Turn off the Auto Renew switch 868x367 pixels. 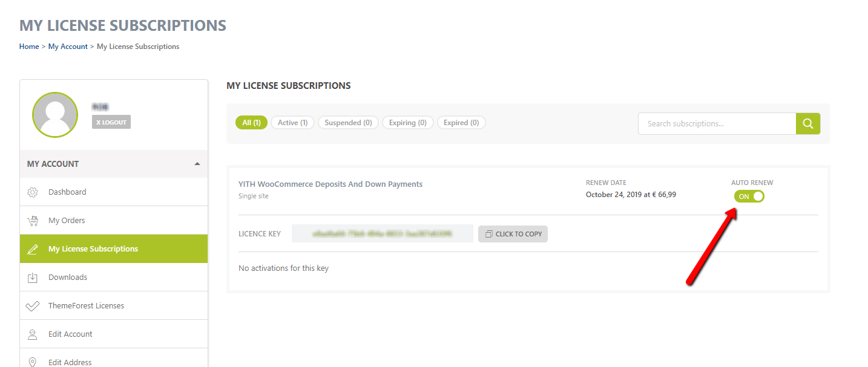749,196
